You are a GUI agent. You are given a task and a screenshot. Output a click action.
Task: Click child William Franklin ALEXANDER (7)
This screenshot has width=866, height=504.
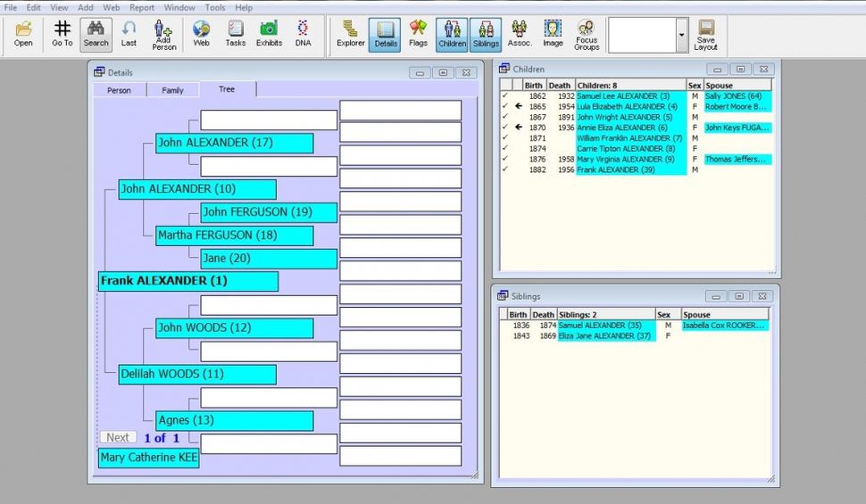tap(629, 138)
